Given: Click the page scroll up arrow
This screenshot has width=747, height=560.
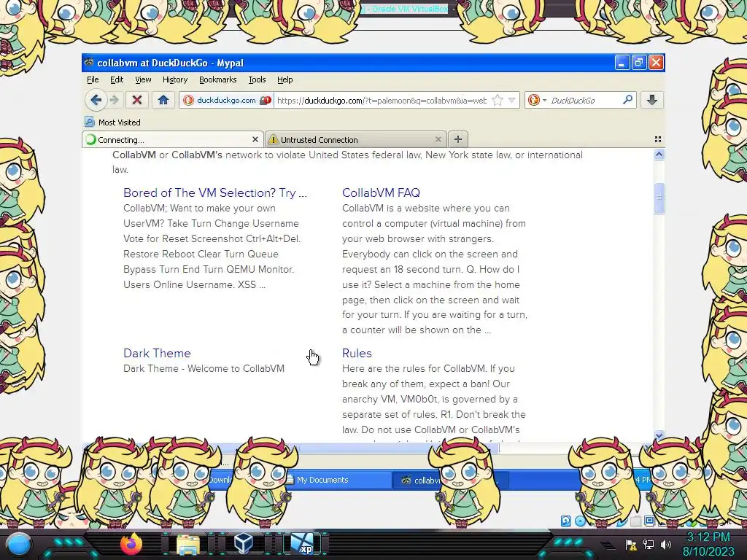Looking at the screenshot, I should tap(659, 155).
